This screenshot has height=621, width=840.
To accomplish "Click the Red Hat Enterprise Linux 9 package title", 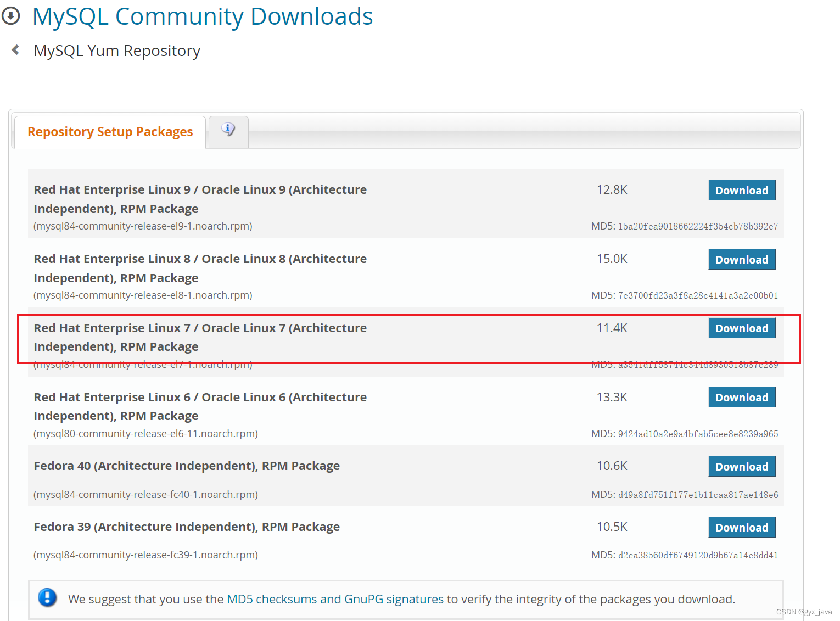I will 200,199.
